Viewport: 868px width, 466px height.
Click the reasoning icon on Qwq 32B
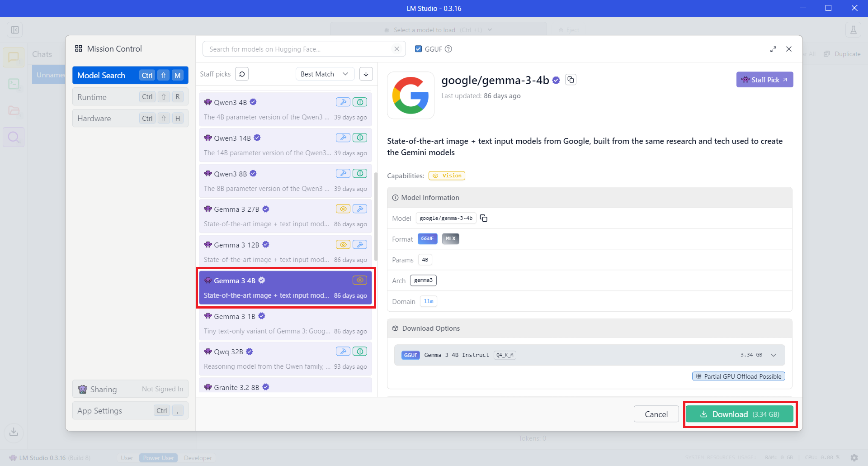point(360,351)
